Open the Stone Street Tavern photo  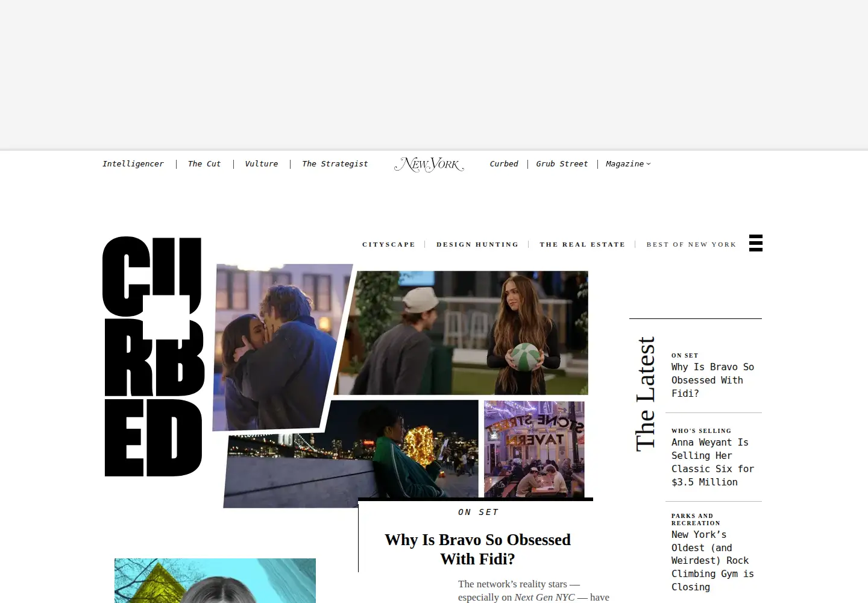click(534, 449)
